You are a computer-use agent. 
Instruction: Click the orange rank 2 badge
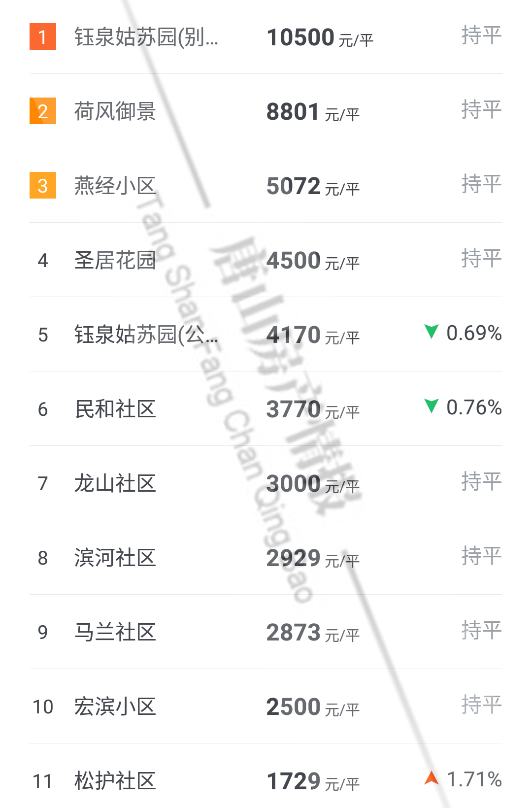(43, 111)
